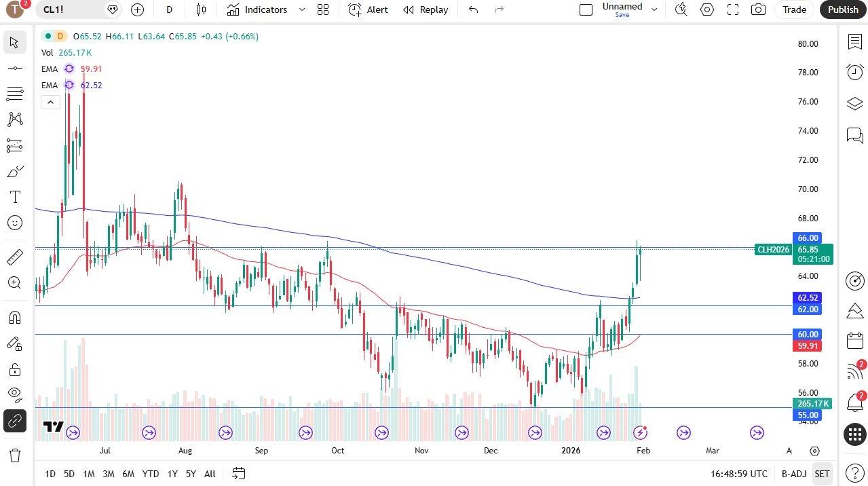
Task: Activate the Text tool
Action: 15,197
